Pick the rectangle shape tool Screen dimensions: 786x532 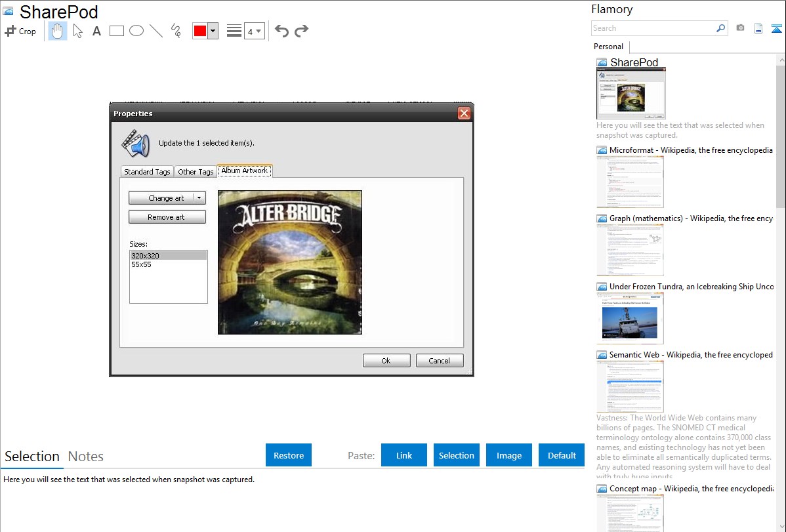coord(117,31)
